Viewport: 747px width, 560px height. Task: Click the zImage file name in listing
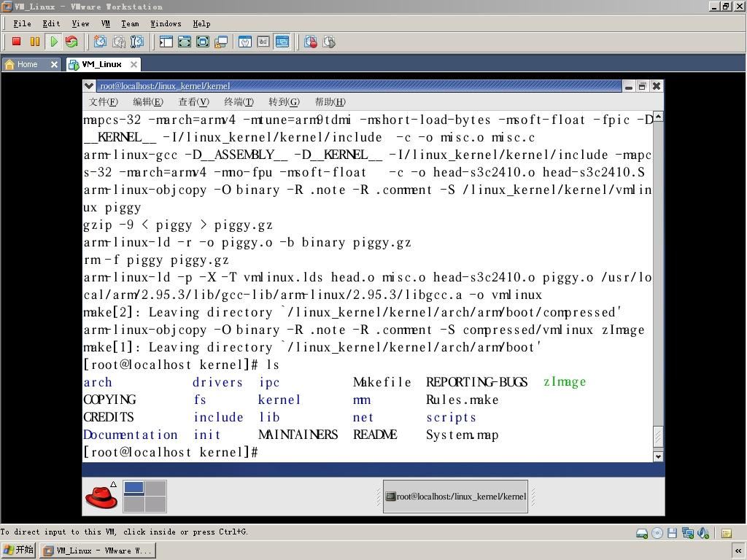pos(565,382)
